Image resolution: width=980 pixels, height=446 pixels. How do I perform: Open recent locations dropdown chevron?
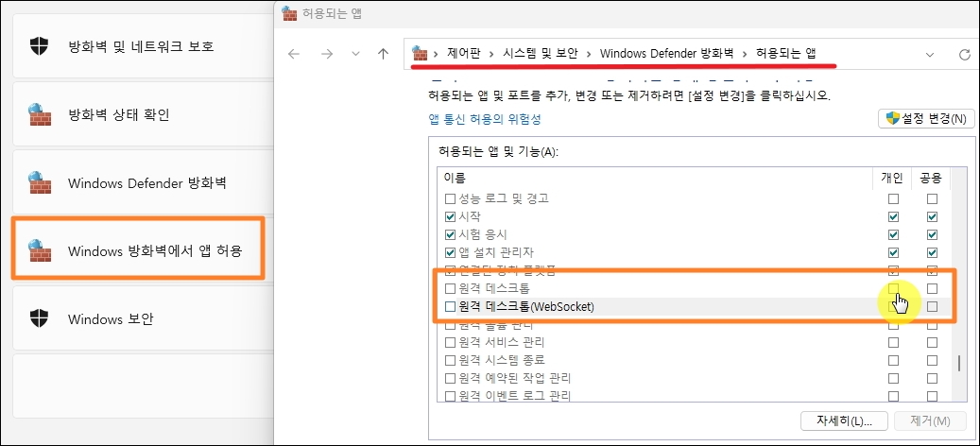355,54
